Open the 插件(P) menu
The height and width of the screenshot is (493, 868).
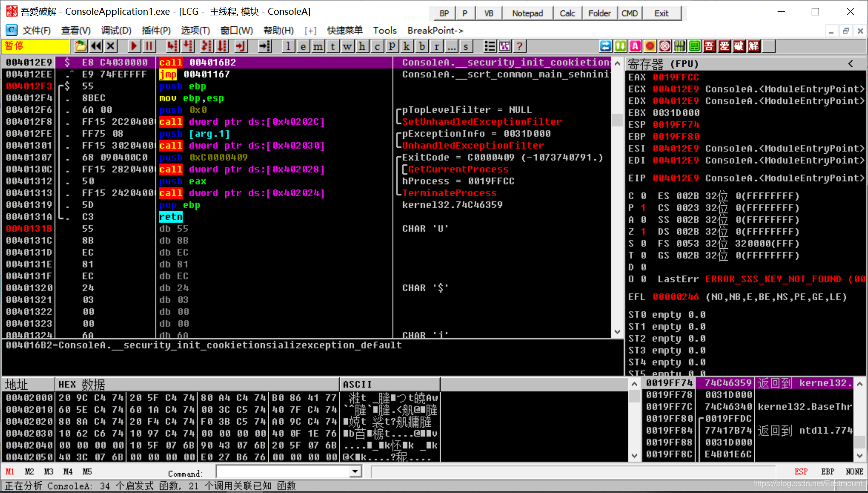[x=156, y=31]
